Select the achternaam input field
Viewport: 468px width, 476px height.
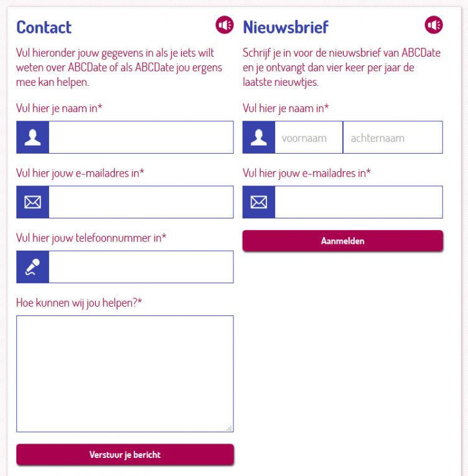click(x=393, y=138)
